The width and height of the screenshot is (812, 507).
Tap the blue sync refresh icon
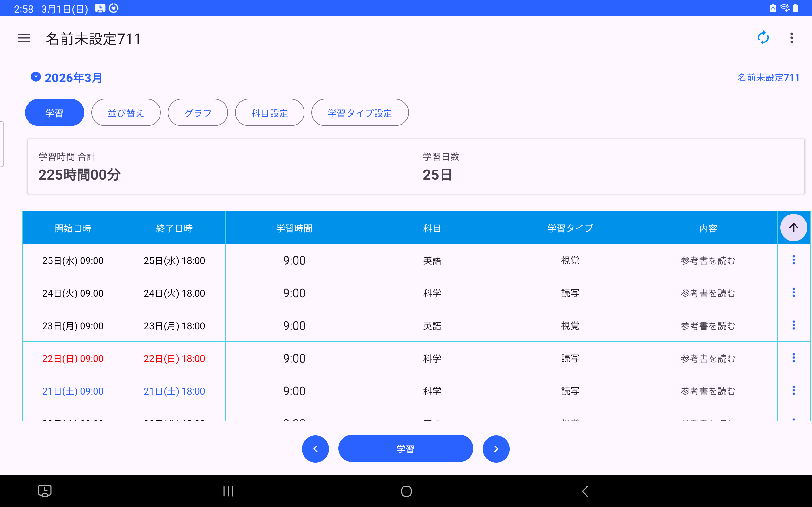pyautogui.click(x=763, y=38)
